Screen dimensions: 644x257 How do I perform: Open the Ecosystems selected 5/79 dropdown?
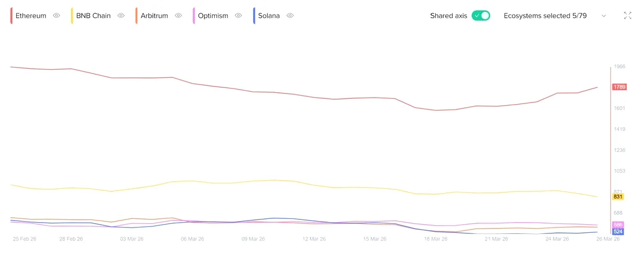[555, 16]
